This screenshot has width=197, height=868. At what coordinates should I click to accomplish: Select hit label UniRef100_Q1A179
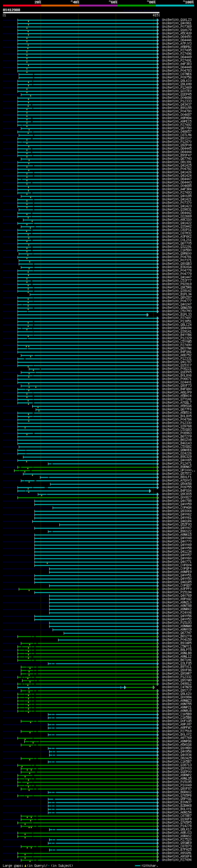tap(177, 30)
